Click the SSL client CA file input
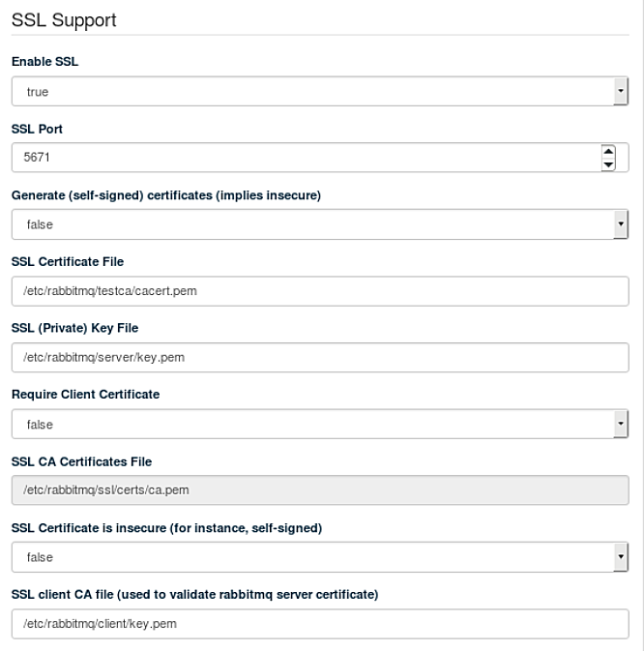 click(x=319, y=624)
